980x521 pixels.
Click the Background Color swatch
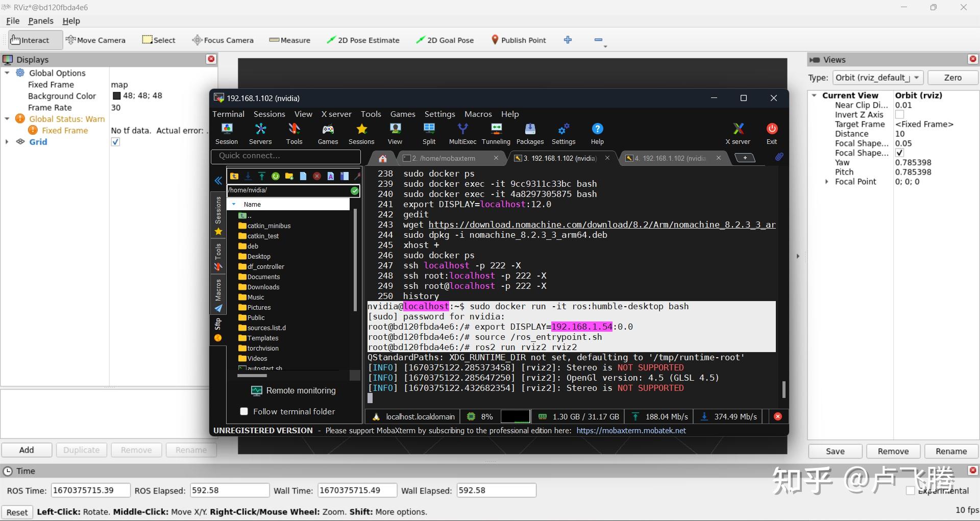pos(116,95)
